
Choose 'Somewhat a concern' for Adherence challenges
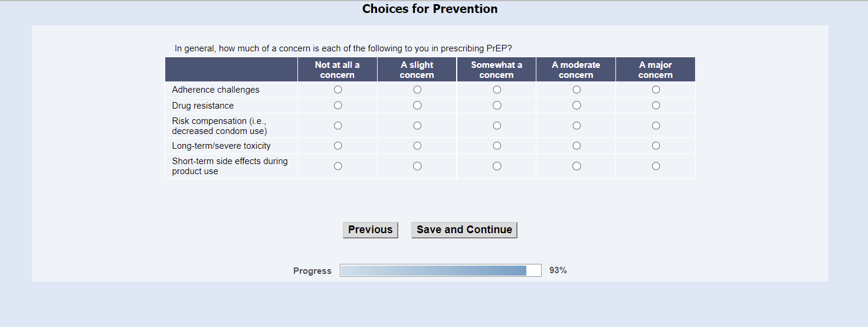tap(497, 90)
